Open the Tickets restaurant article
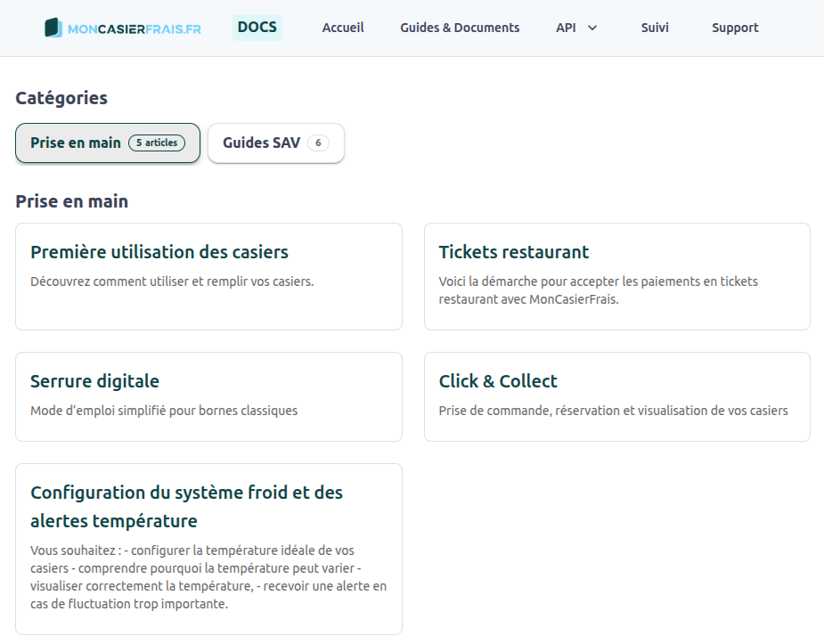 pyautogui.click(x=514, y=252)
